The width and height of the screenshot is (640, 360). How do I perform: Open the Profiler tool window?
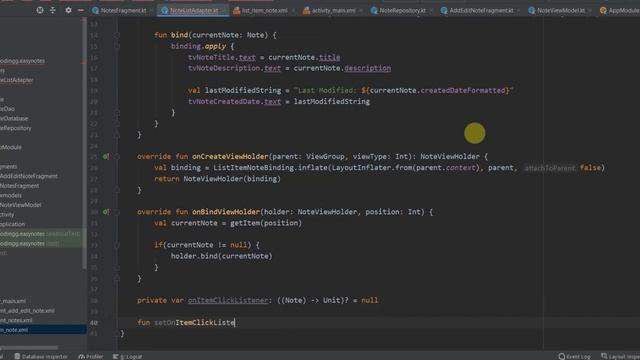tap(91, 356)
